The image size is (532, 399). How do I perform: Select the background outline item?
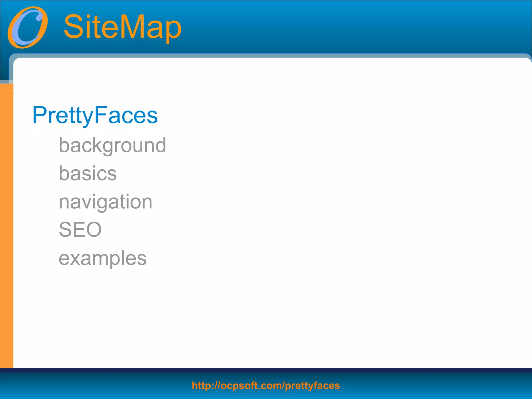click(x=112, y=145)
